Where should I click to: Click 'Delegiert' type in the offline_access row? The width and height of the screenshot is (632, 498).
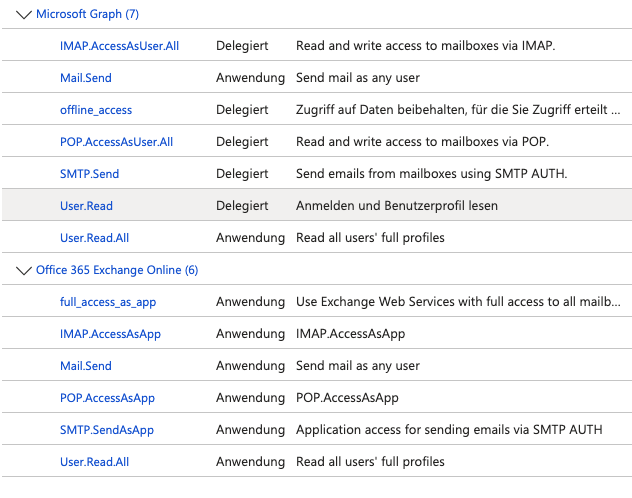pyautogui.click(x=242, y=110)
